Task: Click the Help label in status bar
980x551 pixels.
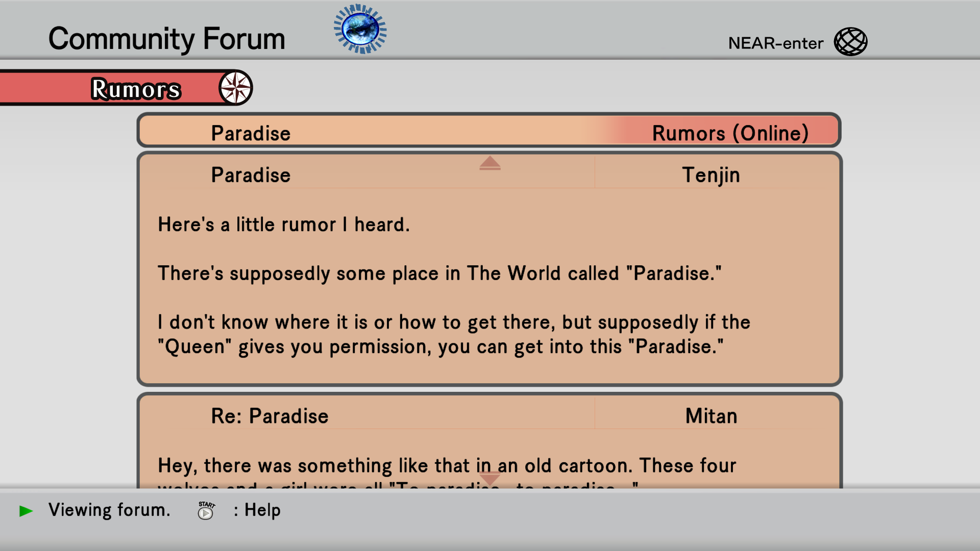Action: coord(262,510)
